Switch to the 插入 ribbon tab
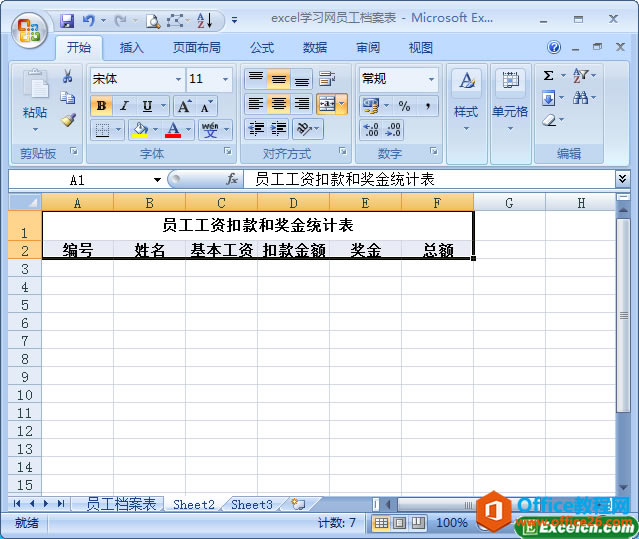Viewport: 639px width, 539px height. [132, 48]
